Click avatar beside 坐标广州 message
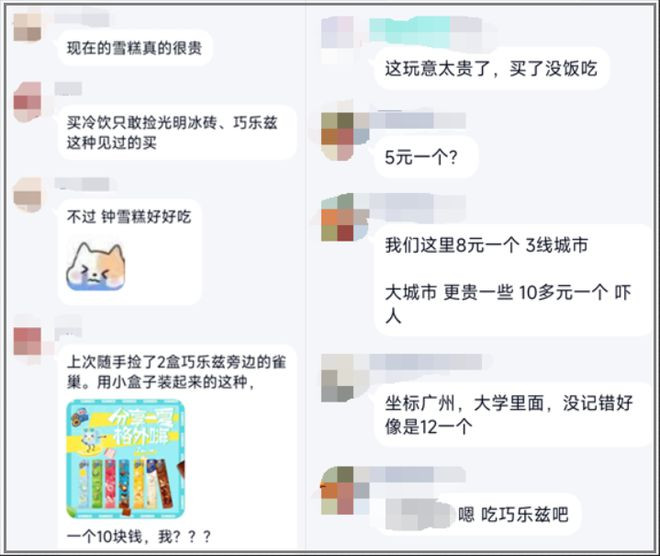Viewport: 660px width, 556px height. point(338,378)
